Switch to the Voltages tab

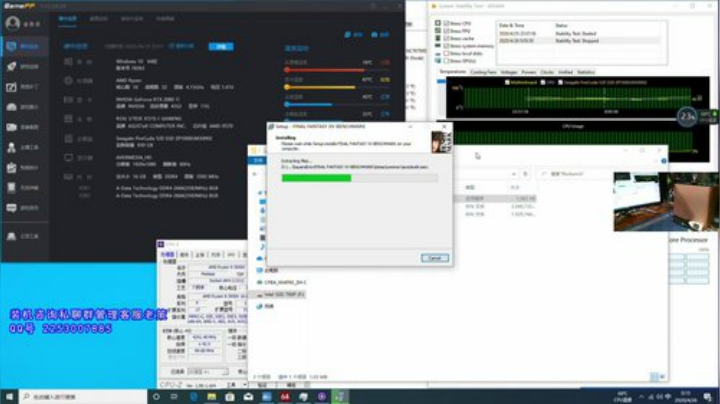click(509, 72)
